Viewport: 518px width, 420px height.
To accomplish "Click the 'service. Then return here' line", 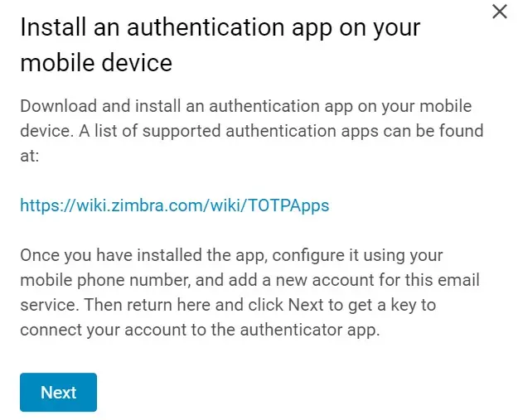I will 228,305.
